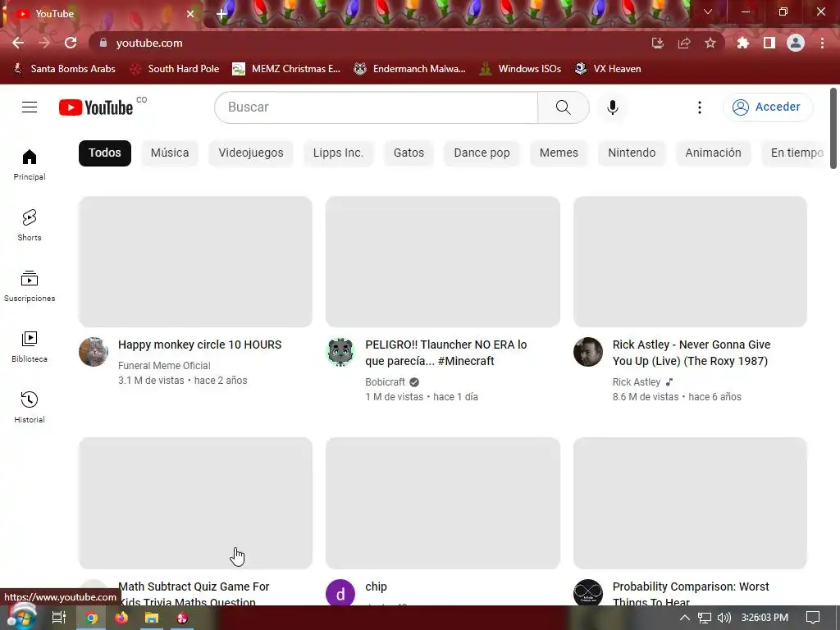Click the YouTube logo

[x=96, y=107]
